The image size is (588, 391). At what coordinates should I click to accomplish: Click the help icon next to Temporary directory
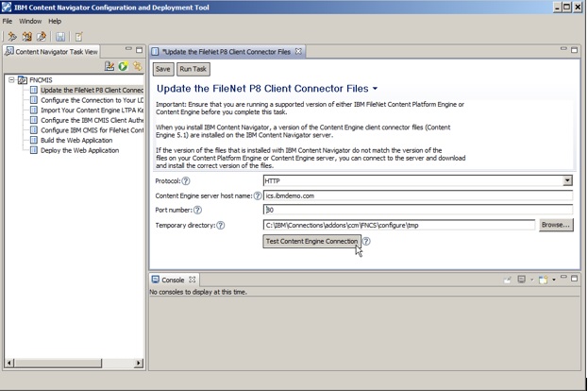coord(221,225)
